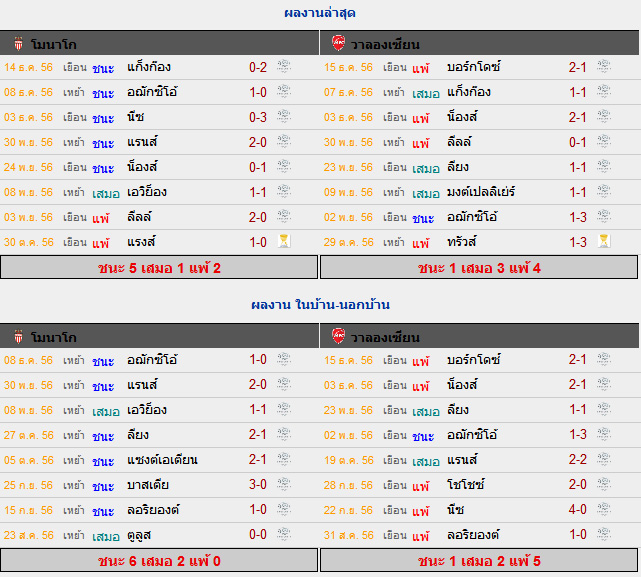This screenshot has height=577, width=641.
Task: Open match details icon for 19 ต.ค. แรนส์ 2-2
Action: (x=604, y=459)
